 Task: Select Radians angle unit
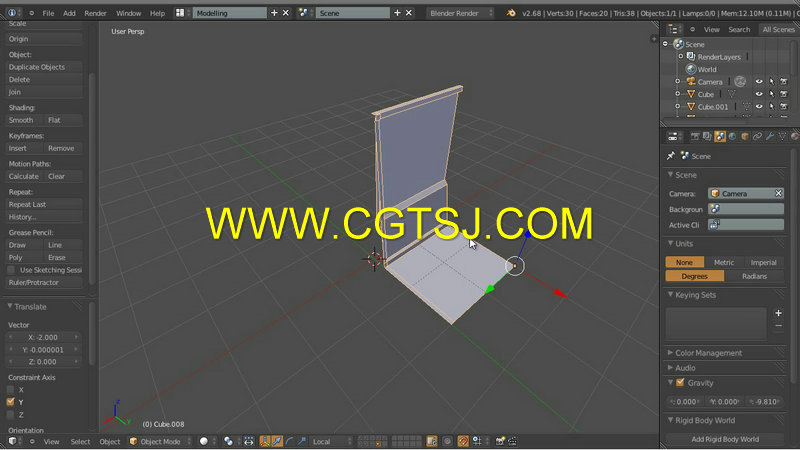click(x=754, y=276)
